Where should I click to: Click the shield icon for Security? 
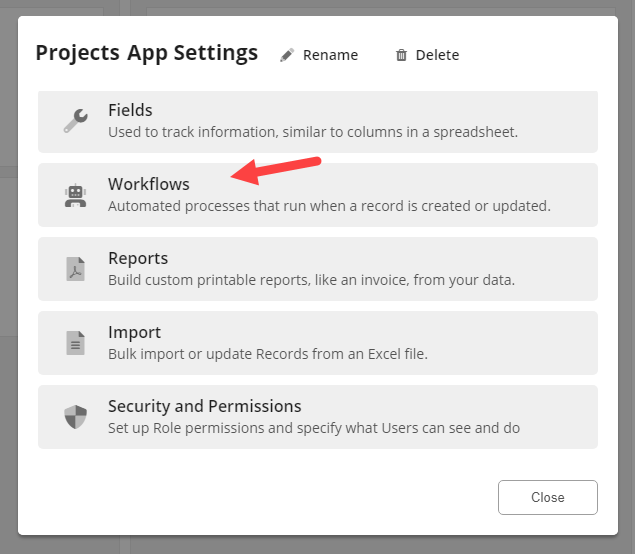click(75, 417)
